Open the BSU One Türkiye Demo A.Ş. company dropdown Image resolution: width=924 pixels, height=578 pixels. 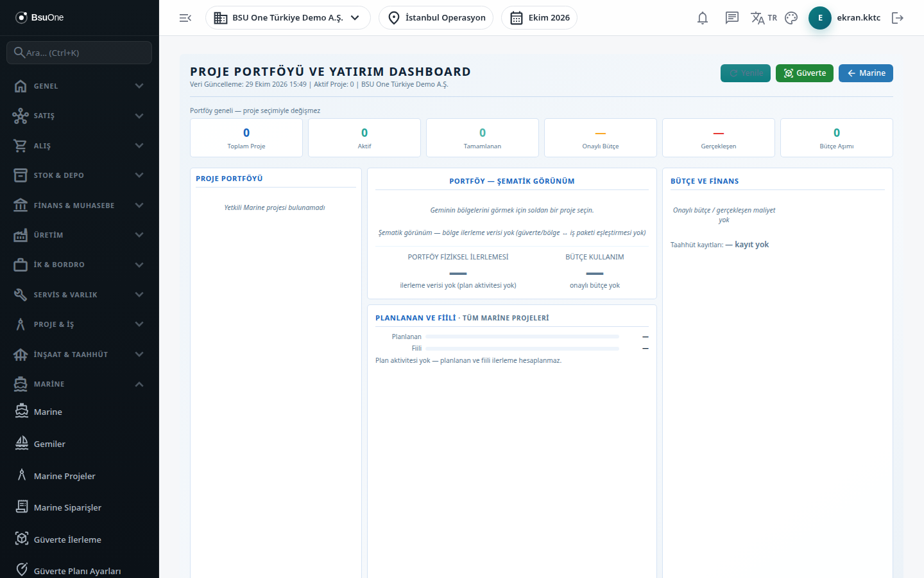[288, 18]
